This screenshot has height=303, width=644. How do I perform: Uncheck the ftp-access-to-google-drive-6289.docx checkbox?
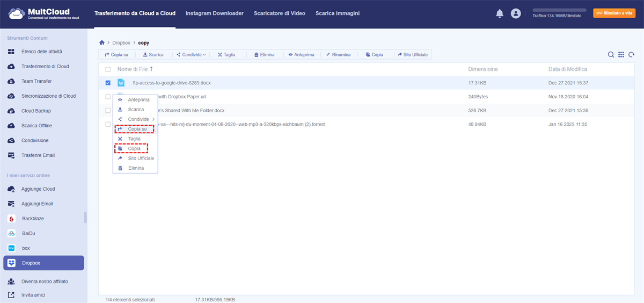[108, 83]
